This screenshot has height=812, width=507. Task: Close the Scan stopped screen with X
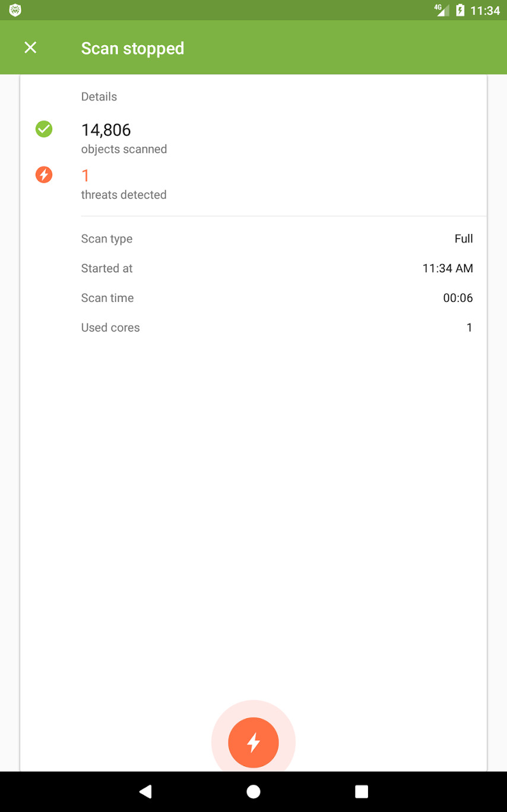click(30, 48)
